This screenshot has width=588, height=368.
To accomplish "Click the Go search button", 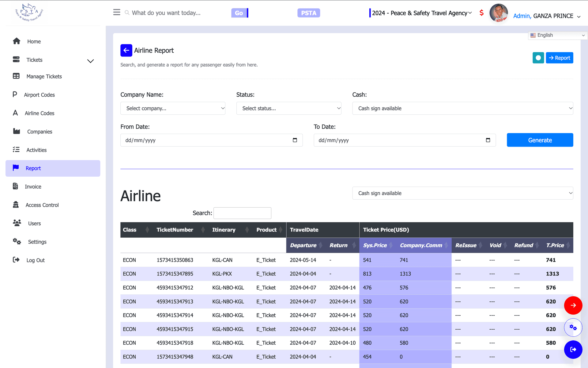I will (239, 13).
